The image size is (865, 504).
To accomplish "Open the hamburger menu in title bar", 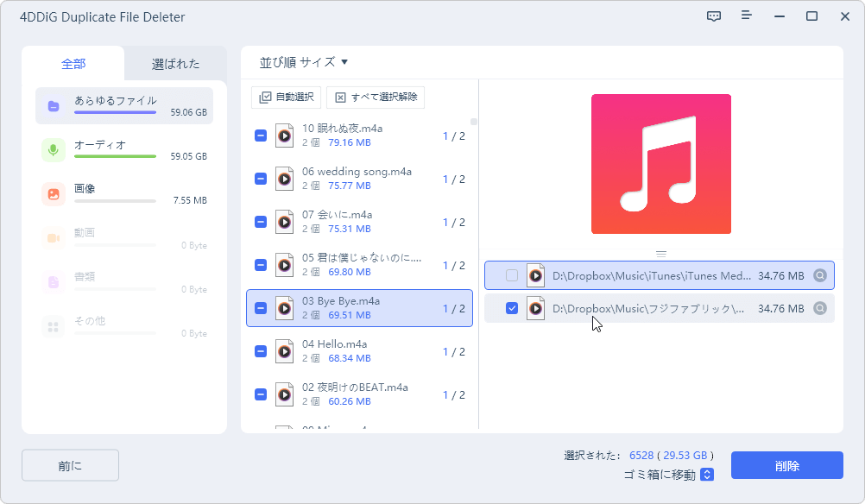I will pos(747,16).
